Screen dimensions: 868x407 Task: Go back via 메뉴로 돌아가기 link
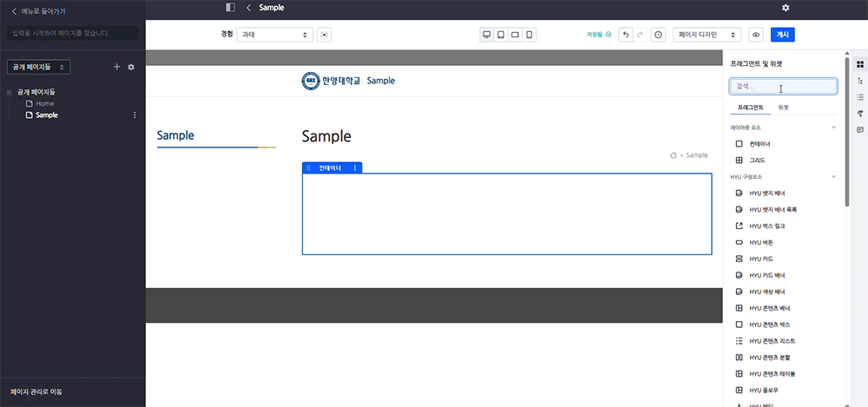tap(38, 11)
